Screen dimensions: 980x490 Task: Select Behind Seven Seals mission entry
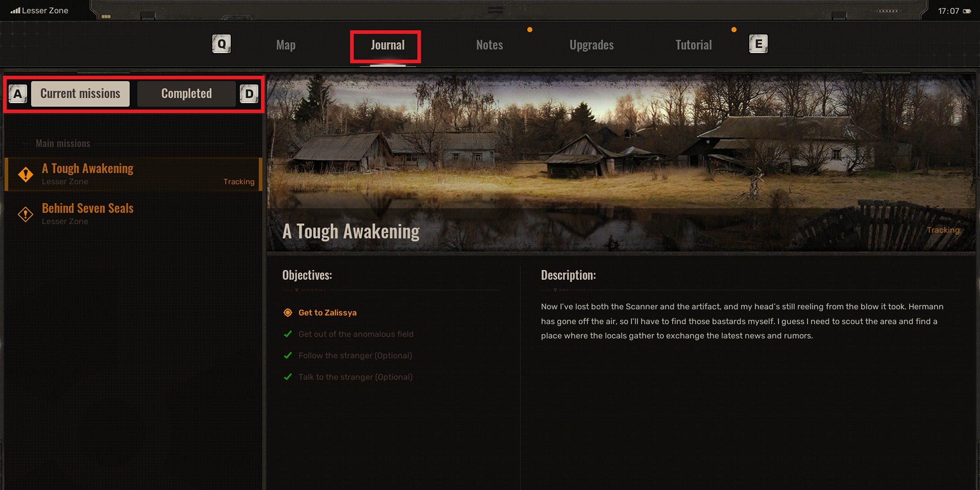point(133,213)
